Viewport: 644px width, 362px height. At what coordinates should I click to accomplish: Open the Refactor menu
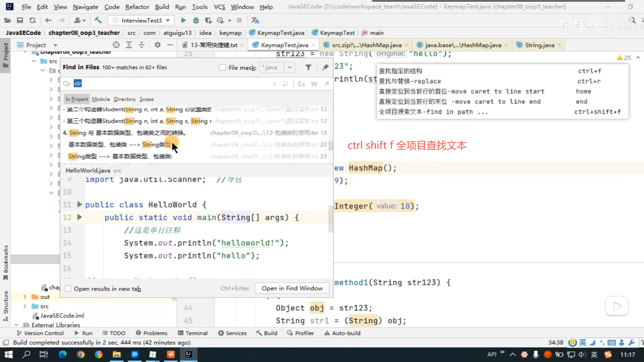(x=137, y=7)
